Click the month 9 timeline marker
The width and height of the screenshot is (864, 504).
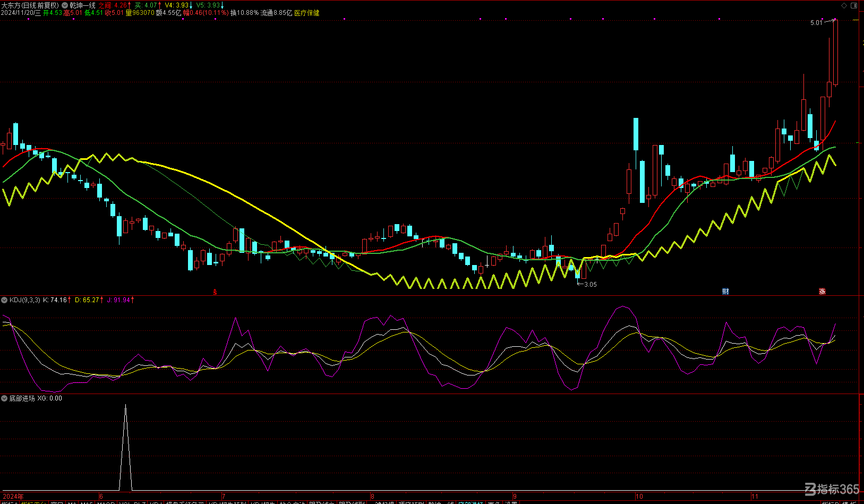point(515,497)
